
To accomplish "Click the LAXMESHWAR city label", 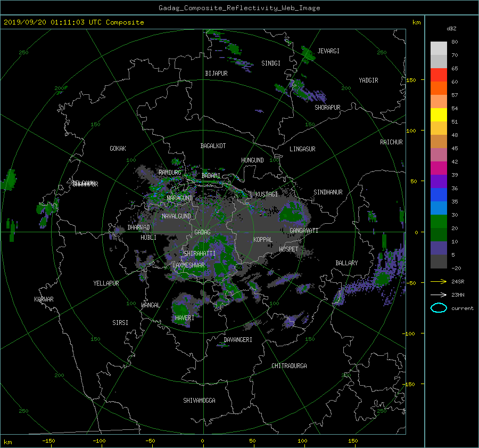I will (188, 265).
